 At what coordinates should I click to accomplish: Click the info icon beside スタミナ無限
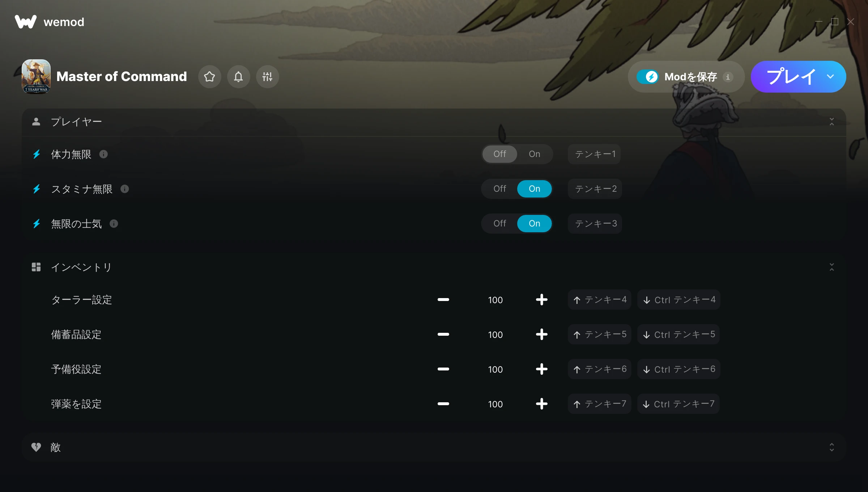coord(124,189)
